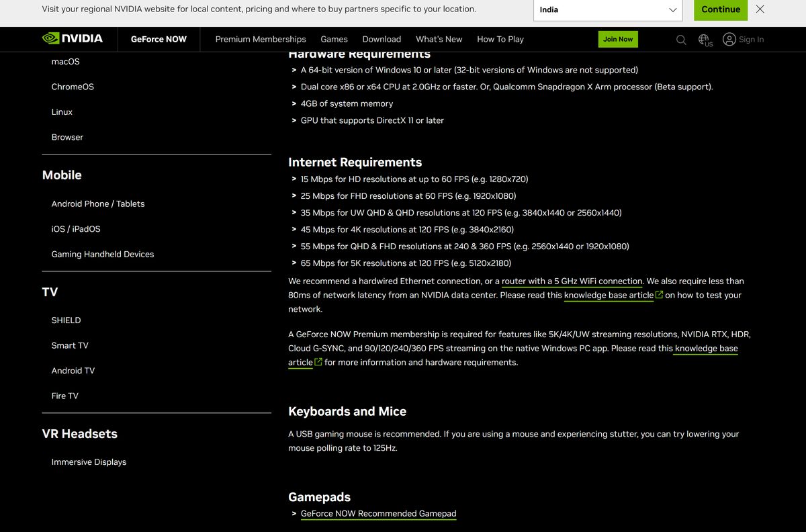Viewport: 806px width, 532px height.
Task: Select Android TV in sidebar
Action: 73,371
